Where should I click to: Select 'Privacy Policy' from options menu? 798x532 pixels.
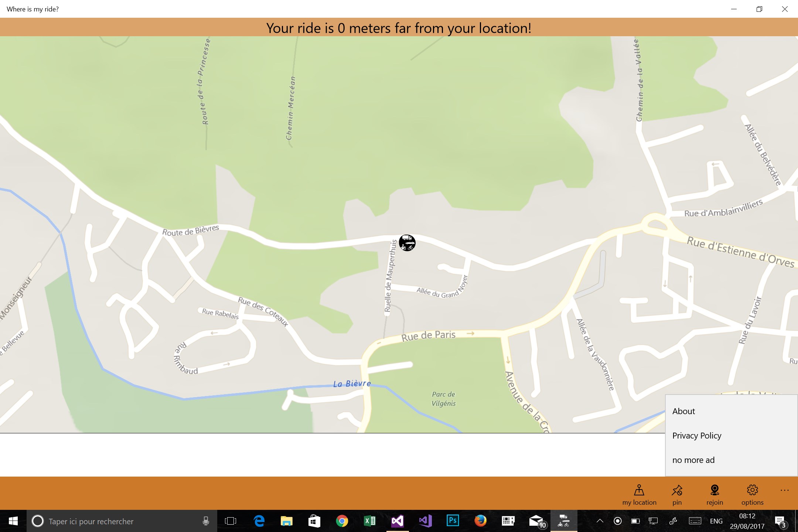[x=696, y=435]
